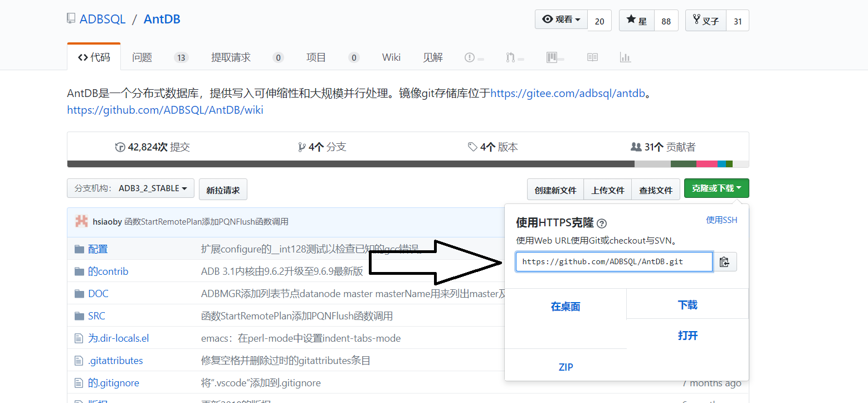Image resolution: width=868 pixels, height=403 pixels.
Task: Click the branch icon beside 4个 分支
Action: (302, 147)
